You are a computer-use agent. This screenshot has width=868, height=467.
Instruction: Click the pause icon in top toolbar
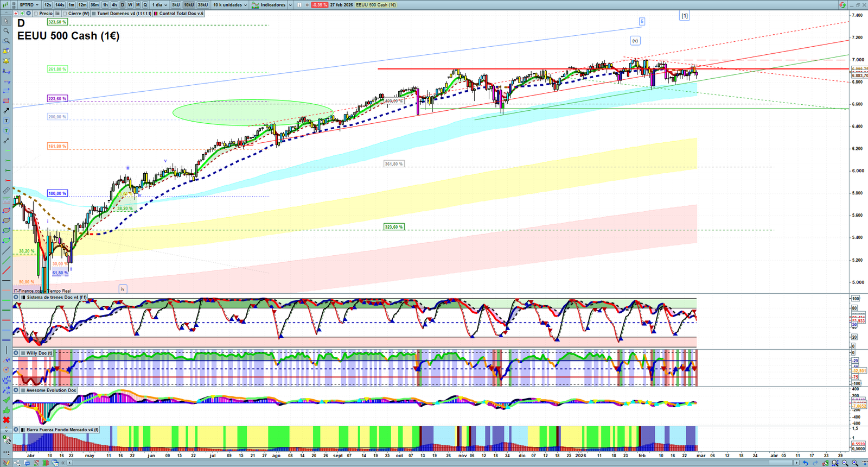(x=299, y=5)
